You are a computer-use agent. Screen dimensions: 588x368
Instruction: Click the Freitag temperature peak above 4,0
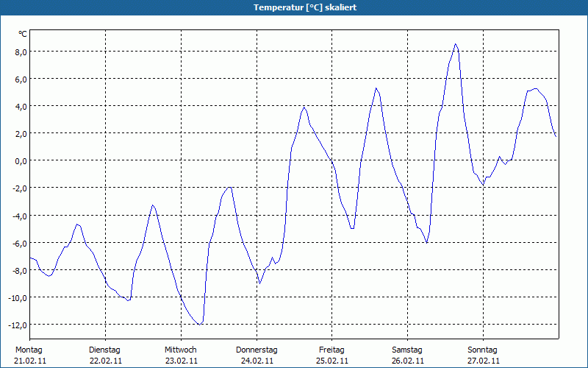[376, 88]
